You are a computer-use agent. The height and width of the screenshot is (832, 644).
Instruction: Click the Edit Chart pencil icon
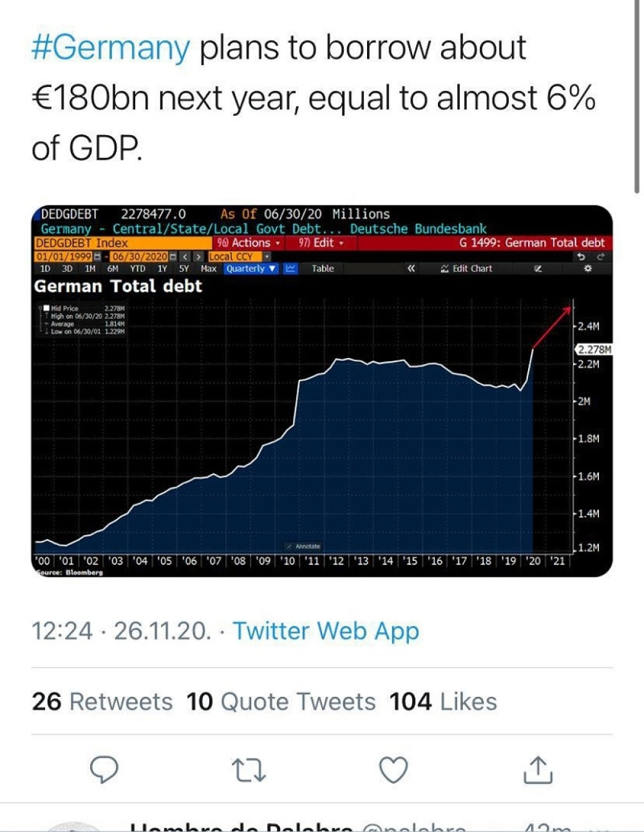pos(466,269)
